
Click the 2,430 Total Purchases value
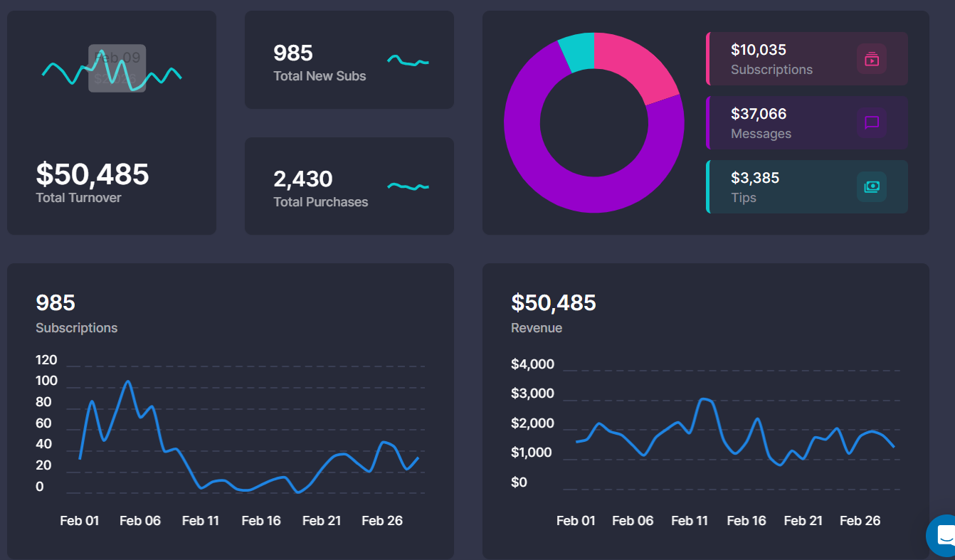tap(303, 179)
